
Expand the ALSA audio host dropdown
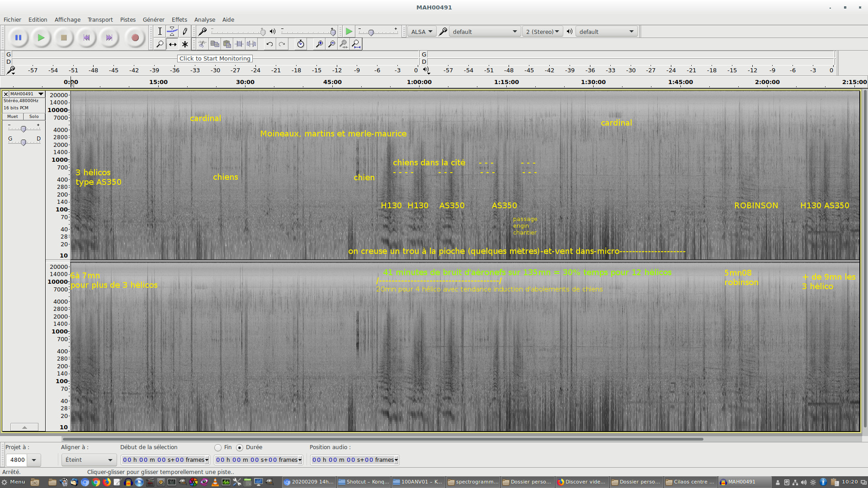[x=421, y=32]
